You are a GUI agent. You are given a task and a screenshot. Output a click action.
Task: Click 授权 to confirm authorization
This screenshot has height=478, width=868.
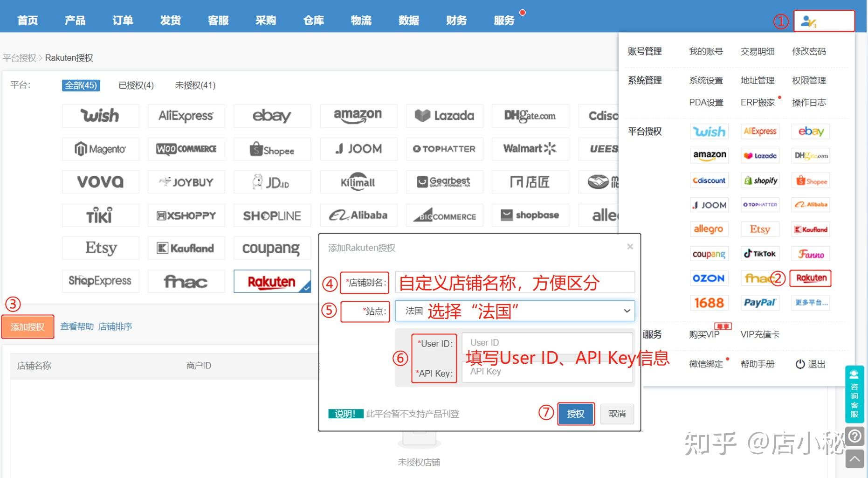point(576,414)
